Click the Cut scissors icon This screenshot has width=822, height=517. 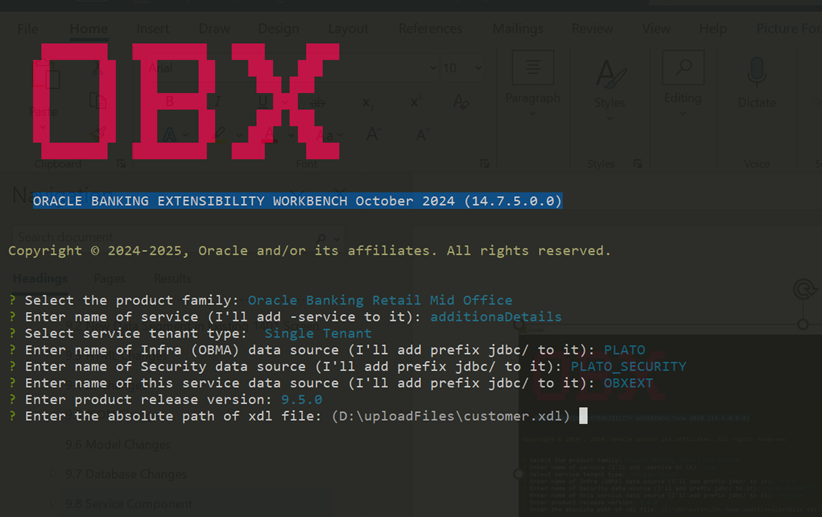98,69
